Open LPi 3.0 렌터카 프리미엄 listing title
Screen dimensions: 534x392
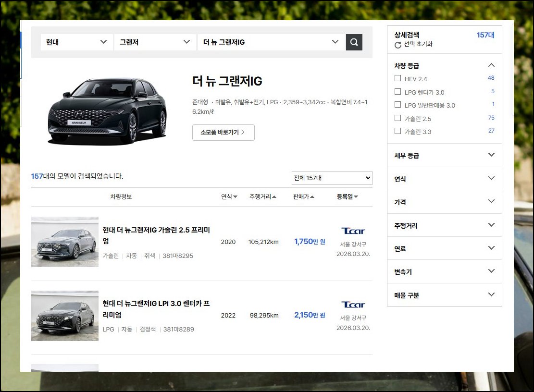(156, 309)
